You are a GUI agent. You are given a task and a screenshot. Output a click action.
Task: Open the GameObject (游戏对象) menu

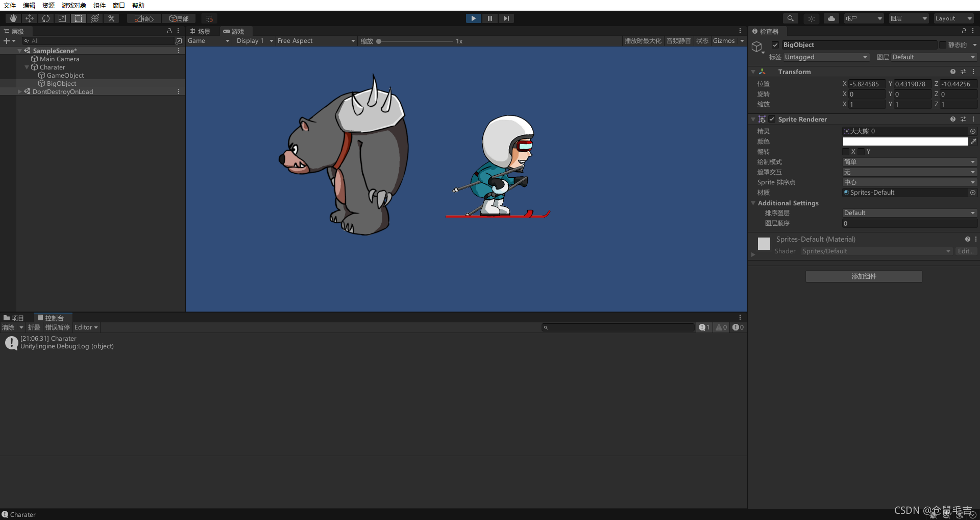tap(74, 5)
